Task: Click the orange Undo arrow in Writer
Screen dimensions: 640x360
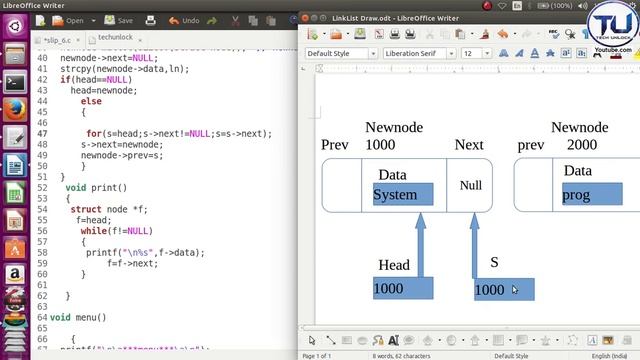Action: (x=503, y=34)
